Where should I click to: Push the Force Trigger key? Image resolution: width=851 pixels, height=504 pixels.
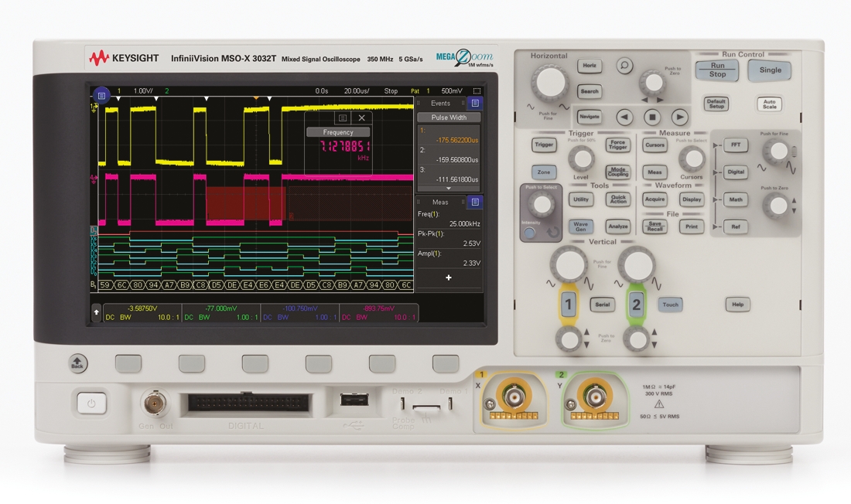coord(617,145)
